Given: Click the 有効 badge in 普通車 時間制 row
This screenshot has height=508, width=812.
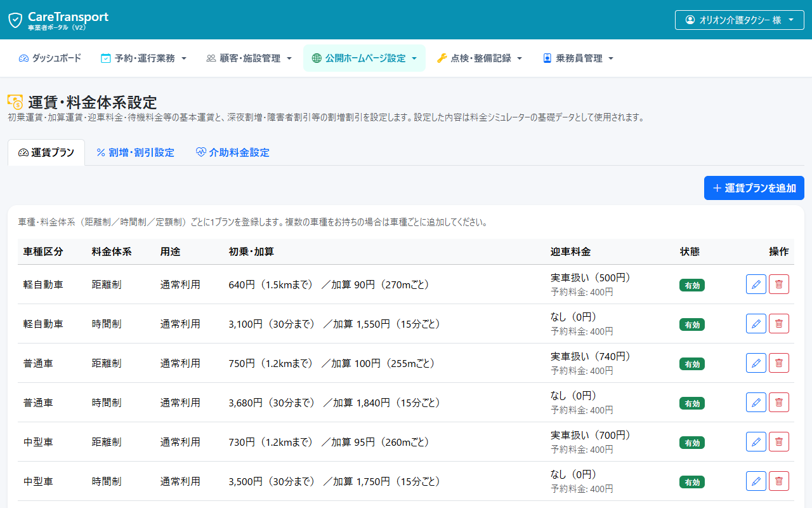Looking at the screenshot, I should (692, 403).
